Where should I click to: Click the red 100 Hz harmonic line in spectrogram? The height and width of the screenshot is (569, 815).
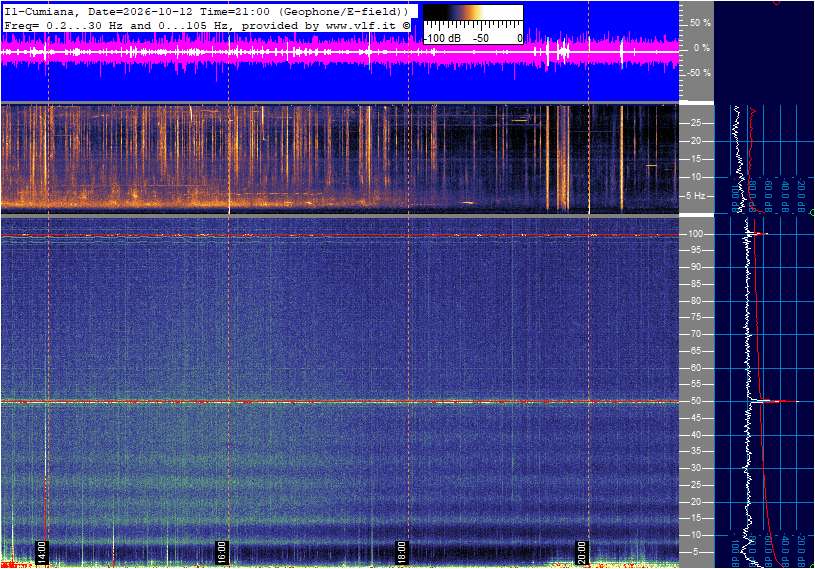pyautogui.click(x=340, y=235)
